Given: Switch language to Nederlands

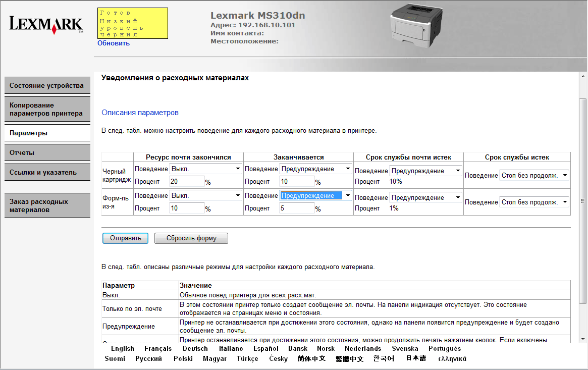Looking at the screenshot, I should point(363,349).
